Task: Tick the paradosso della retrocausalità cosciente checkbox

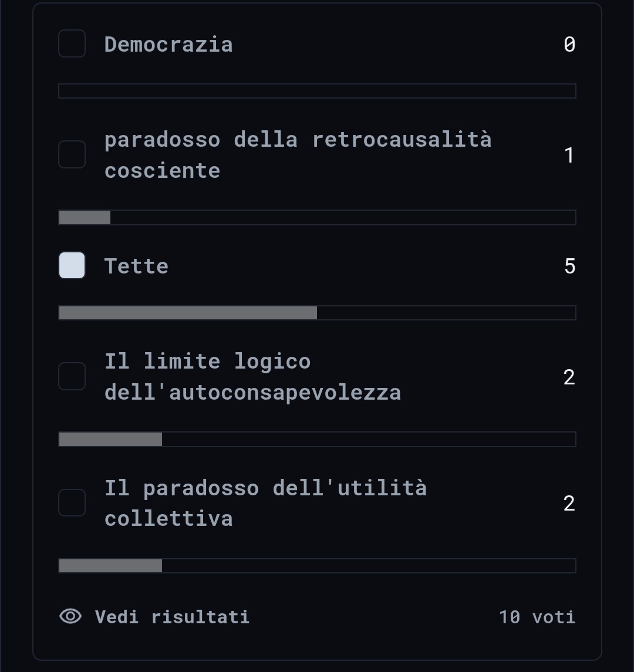Action: pyautogui.click(x=72, y=154)
